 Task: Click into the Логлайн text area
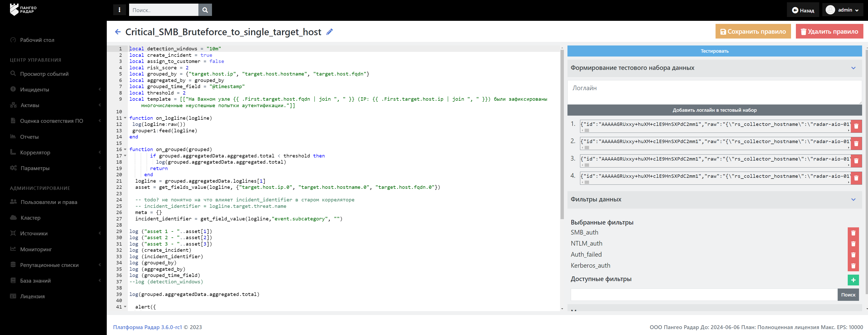click(x=714, y=92)
